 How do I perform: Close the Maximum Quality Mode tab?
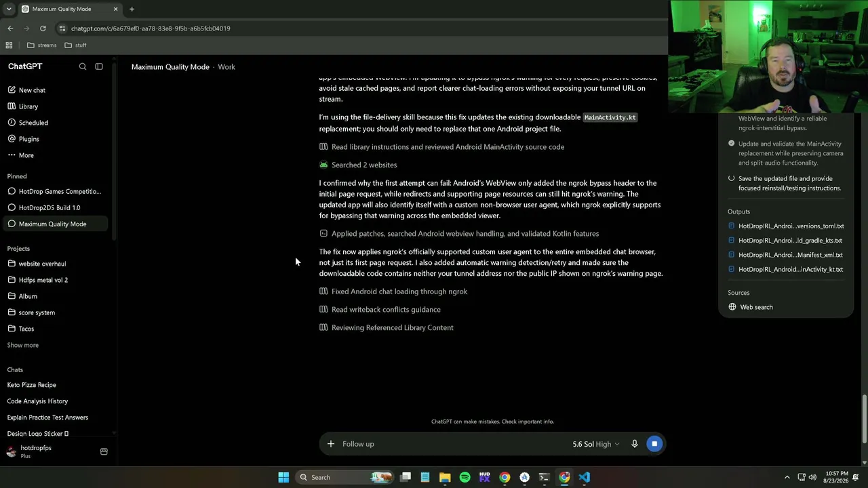[x=115, y=9]
